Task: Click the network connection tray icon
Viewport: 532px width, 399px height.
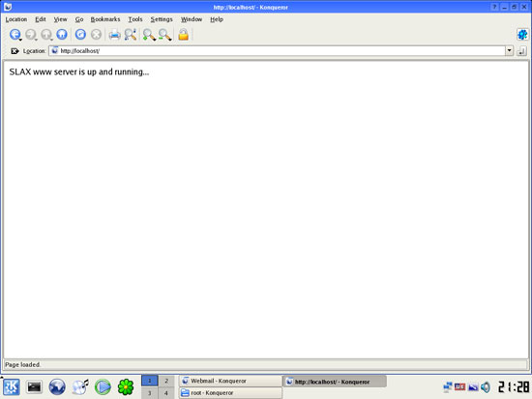Action: click(448, 386)
